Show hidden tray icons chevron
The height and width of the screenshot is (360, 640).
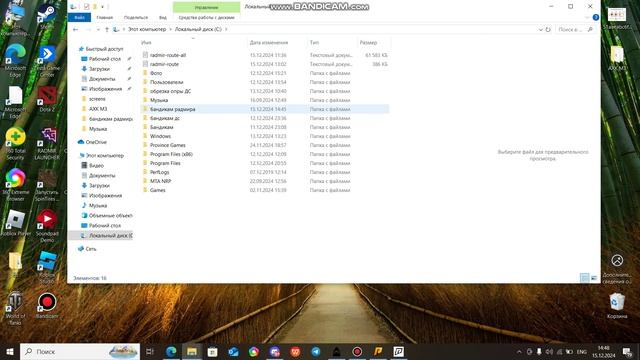point(519,351)
